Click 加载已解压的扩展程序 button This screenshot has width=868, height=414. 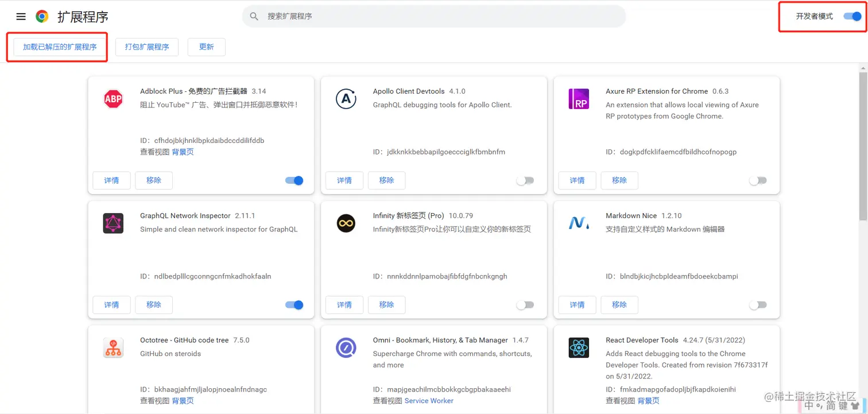(60, 47)
